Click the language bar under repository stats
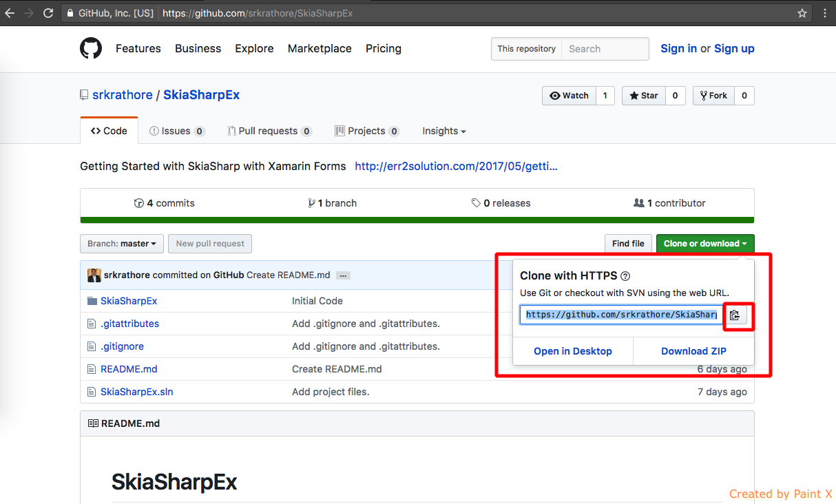Viewport: 836px width, 504px height. coord(417,220)
